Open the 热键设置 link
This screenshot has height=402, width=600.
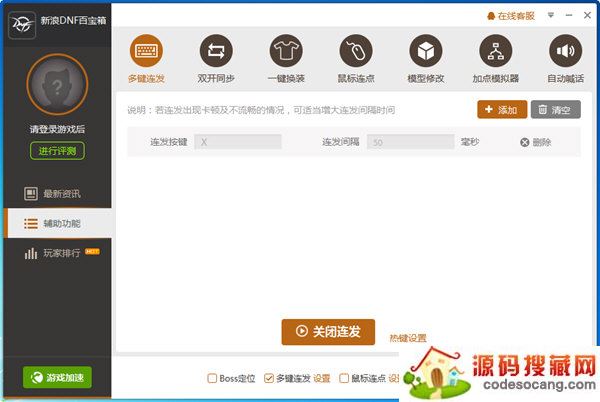(408, 338)
